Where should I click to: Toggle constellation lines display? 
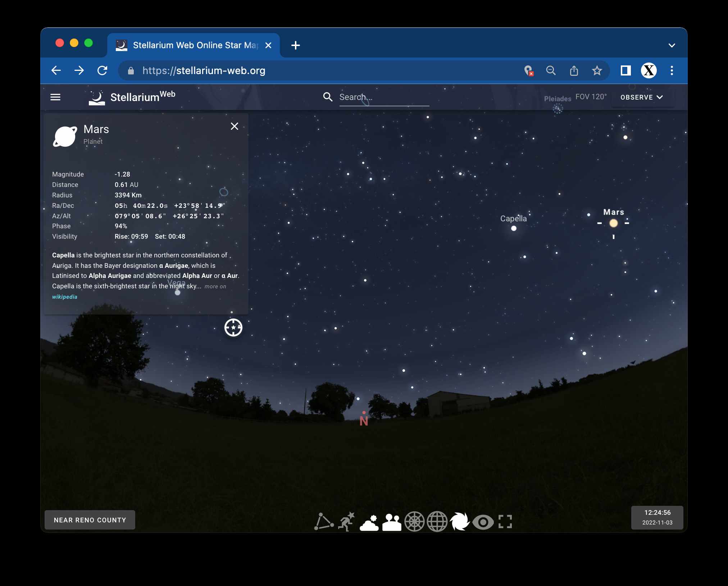coord(324,522)
